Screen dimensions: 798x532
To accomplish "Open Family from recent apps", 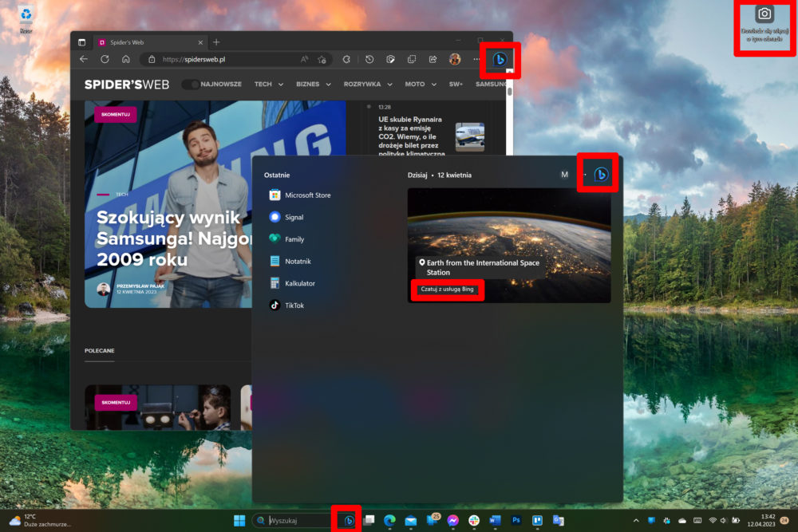I will [286, 239].
